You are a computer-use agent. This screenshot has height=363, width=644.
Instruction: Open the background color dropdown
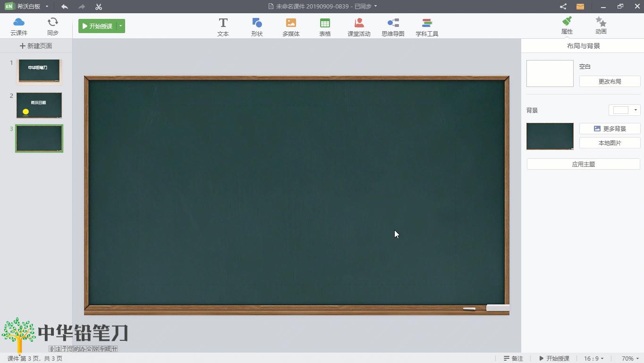coord(625,110)
